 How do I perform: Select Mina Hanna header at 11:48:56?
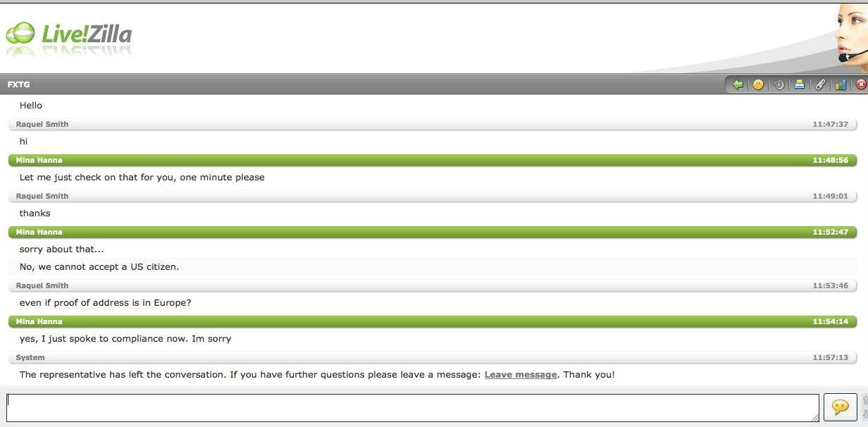[x=433, y=160]
